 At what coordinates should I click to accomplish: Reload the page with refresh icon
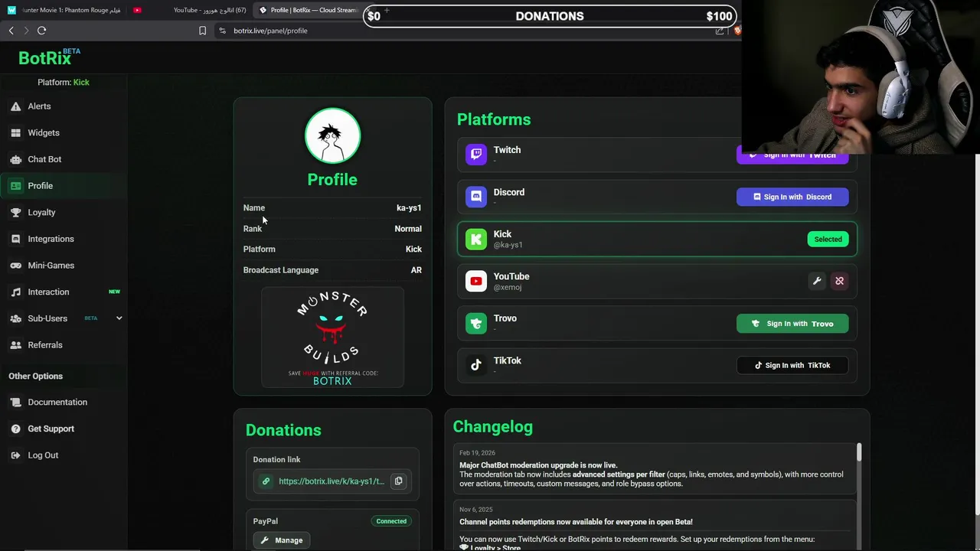[41, 31]
